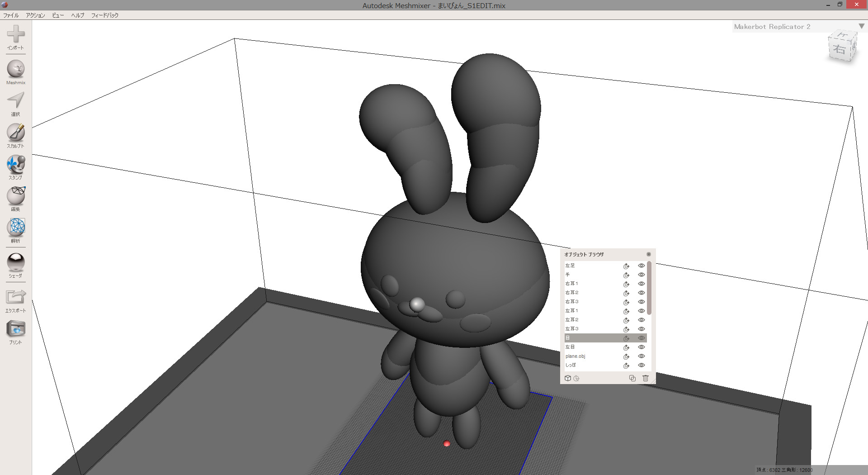The width and height of the screenshot is (868, 475).
Task: Select 右耳2 in the object browser list
Action: [572, 293]
